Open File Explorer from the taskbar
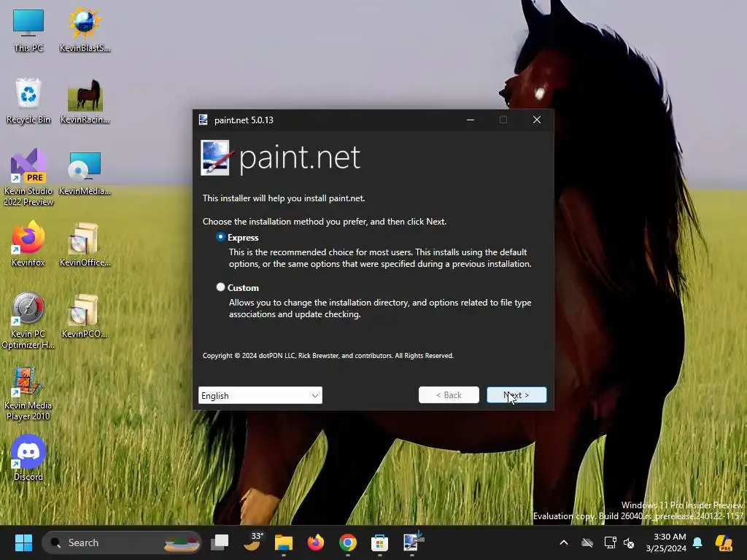The image size is (747, 560). pos(284,542)
